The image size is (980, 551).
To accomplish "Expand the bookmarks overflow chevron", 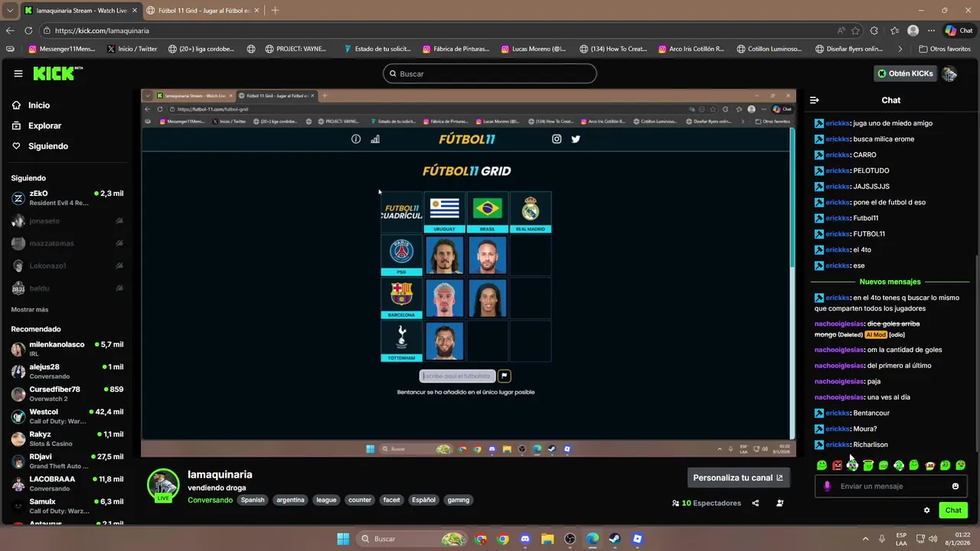I will tap(900, 49).
